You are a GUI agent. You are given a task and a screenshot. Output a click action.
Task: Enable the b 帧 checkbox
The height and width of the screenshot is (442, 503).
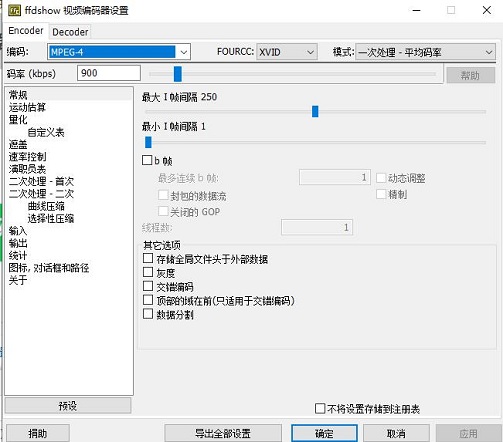[147, 160]
